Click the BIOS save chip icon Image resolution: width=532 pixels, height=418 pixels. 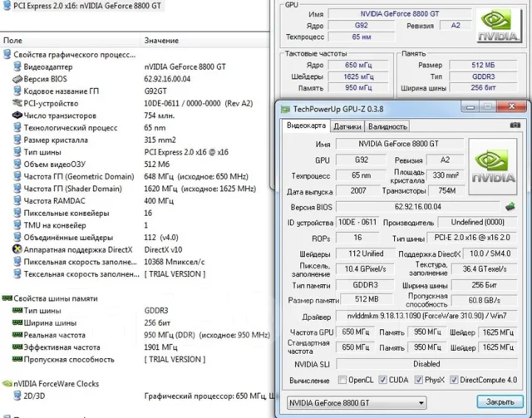(x=510, y=206)
